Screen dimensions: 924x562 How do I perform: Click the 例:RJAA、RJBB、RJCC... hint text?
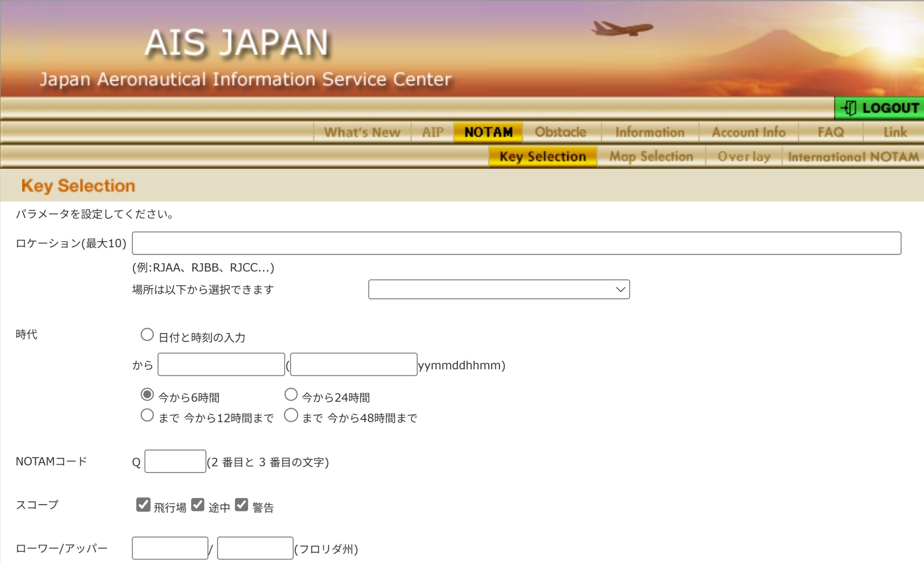pos(203,268)
